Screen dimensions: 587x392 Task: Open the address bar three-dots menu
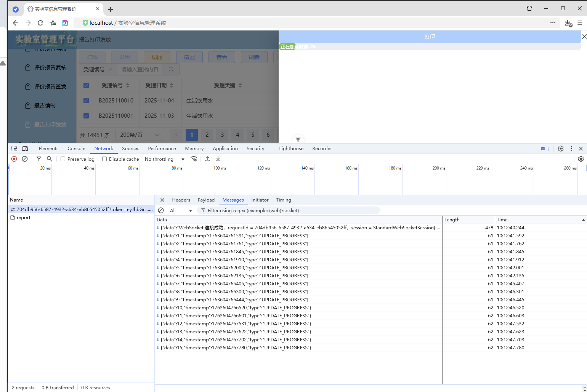[x=553, y=23]
